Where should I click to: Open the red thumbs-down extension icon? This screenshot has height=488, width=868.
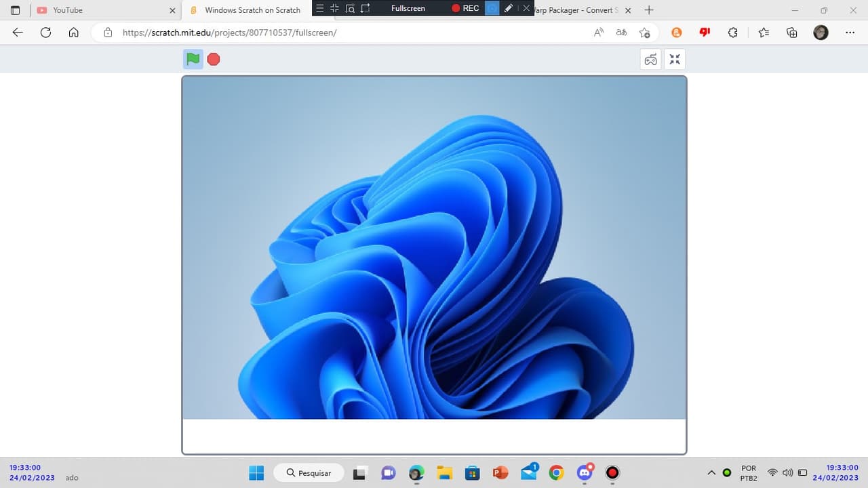point(705,32)
